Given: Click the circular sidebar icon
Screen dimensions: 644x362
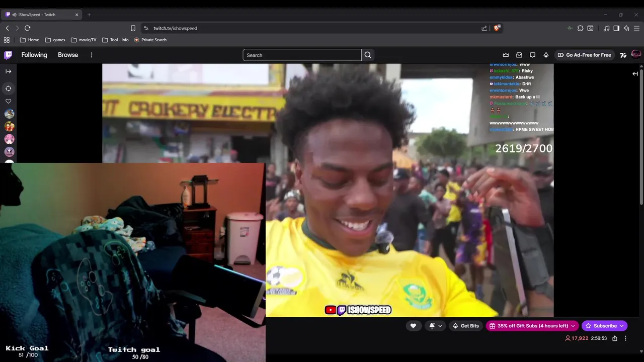Looking at the screenshot, I should (9, 88).
